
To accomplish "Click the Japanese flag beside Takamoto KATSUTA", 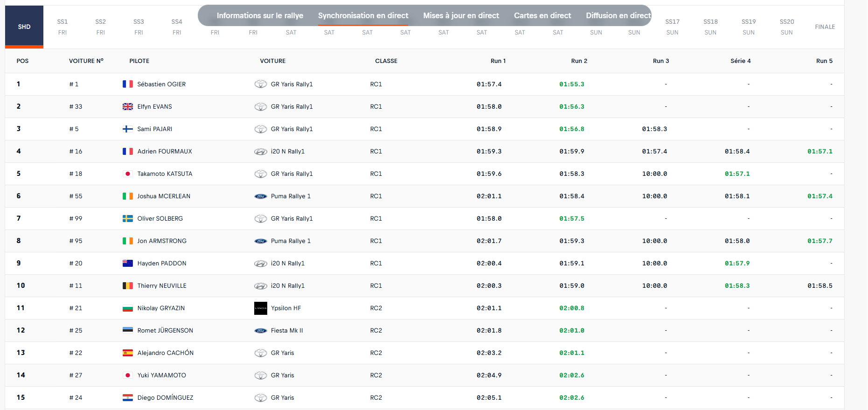I will pyautogui.click(x=128, y=174).
